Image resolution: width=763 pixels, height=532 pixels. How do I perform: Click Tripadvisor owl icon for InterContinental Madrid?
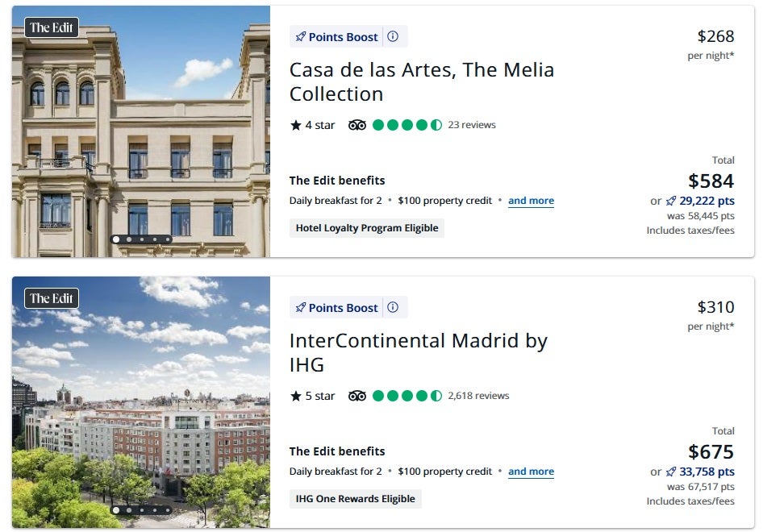click(357, 396)
